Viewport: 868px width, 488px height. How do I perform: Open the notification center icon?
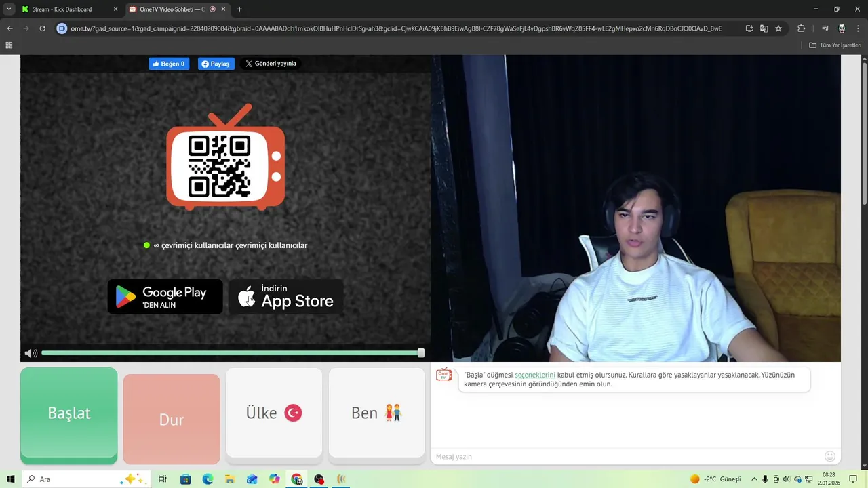854,479
